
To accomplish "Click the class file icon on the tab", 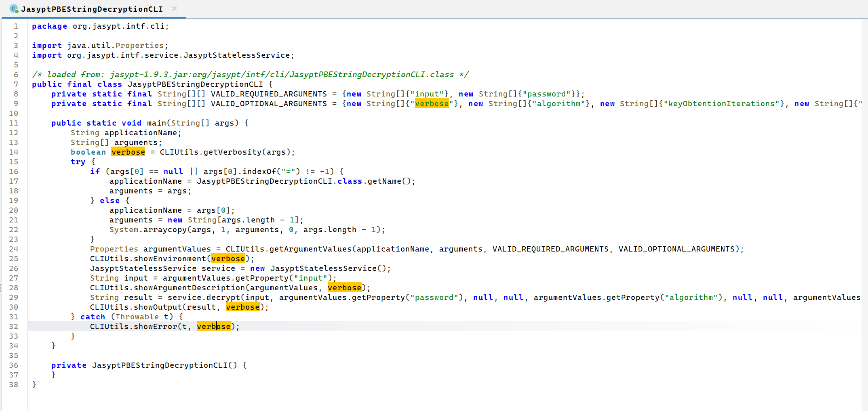I will coord(14,8).
